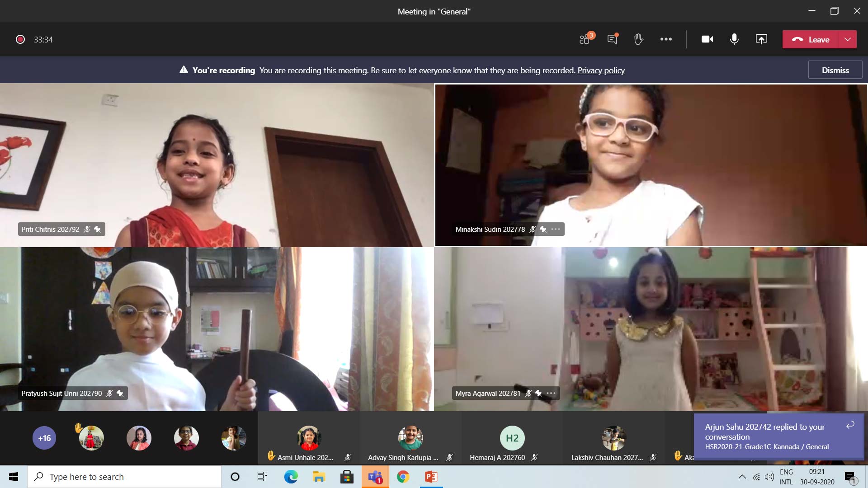Select Priti Chitnis 202792 name label
Image resolution: width=868 pixels, height=488 pixels.
[50, 229]
